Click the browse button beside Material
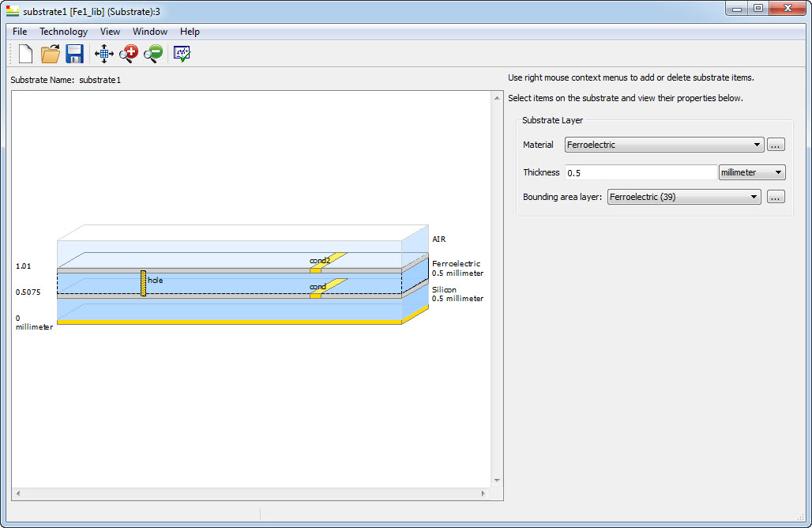 coord(776,145)
